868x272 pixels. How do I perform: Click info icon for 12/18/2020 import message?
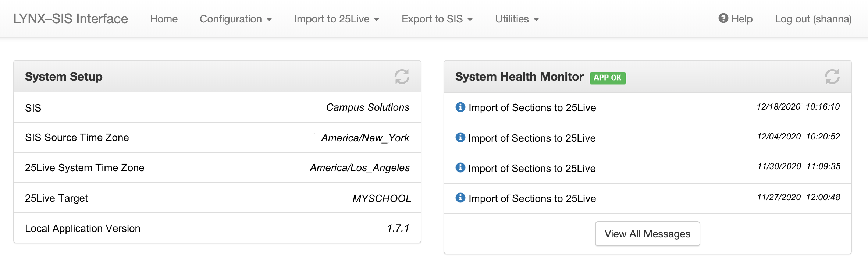[x=460, y=107]
